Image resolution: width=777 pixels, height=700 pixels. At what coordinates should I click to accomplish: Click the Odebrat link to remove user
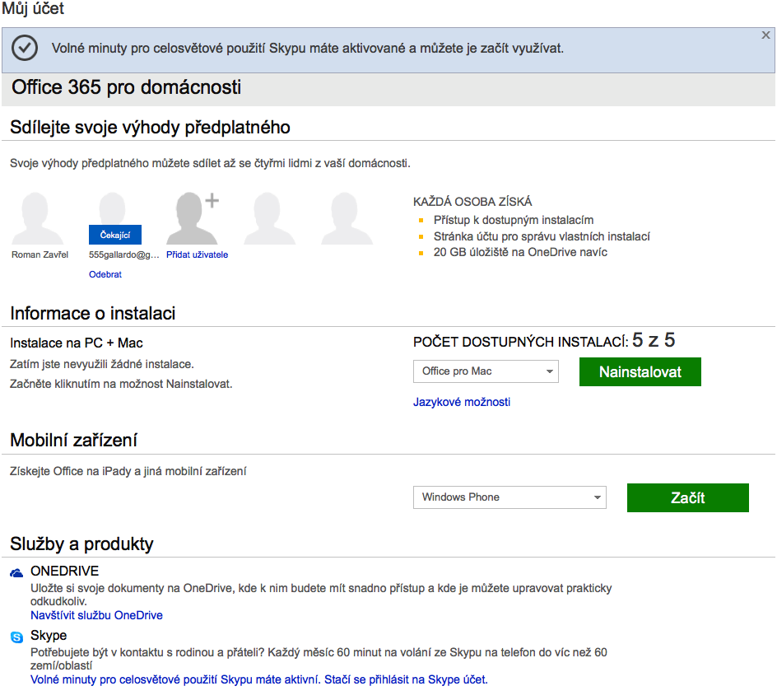[105, 274]
